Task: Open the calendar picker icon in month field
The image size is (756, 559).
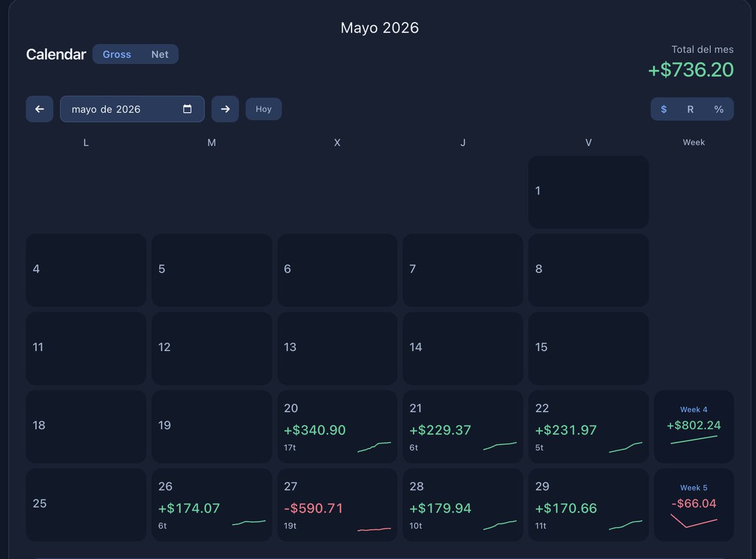Action: [187, 109]
